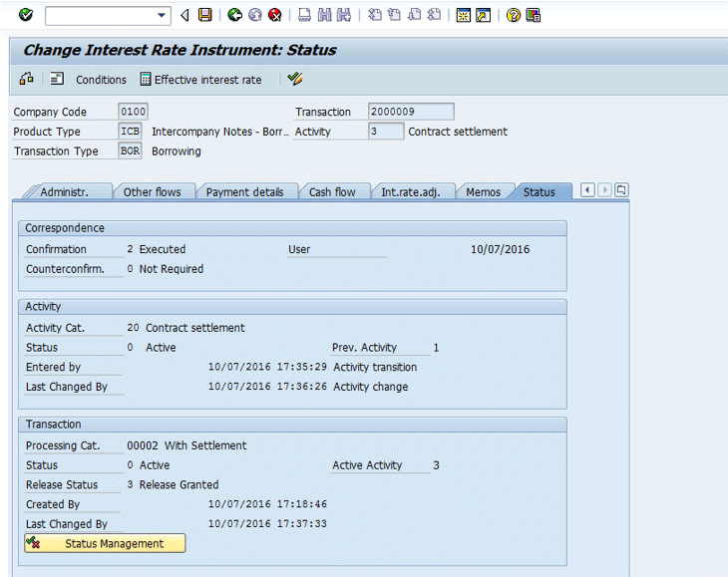Open the command field dropdown arrow
The width and height of the screenshot is (728, 577).
coord(163,16)
